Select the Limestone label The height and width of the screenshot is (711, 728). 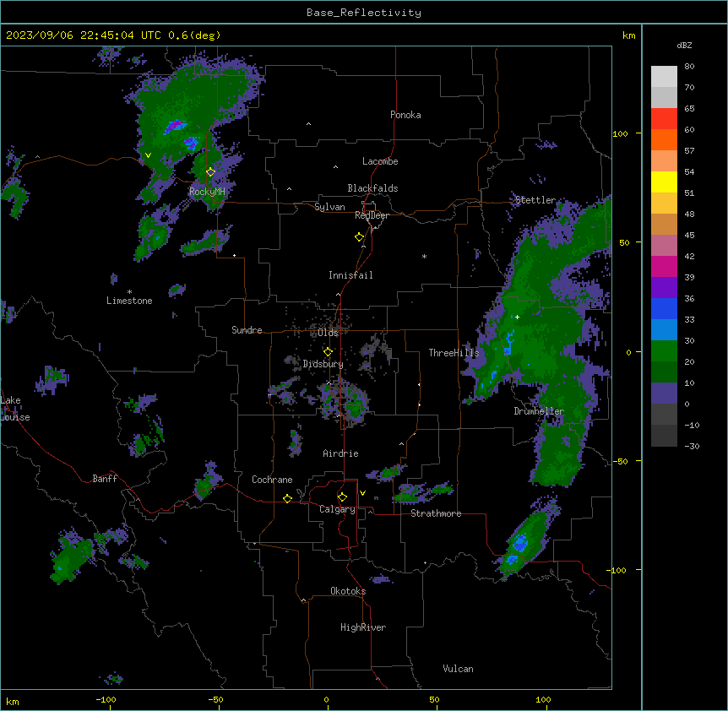point(129,301)
